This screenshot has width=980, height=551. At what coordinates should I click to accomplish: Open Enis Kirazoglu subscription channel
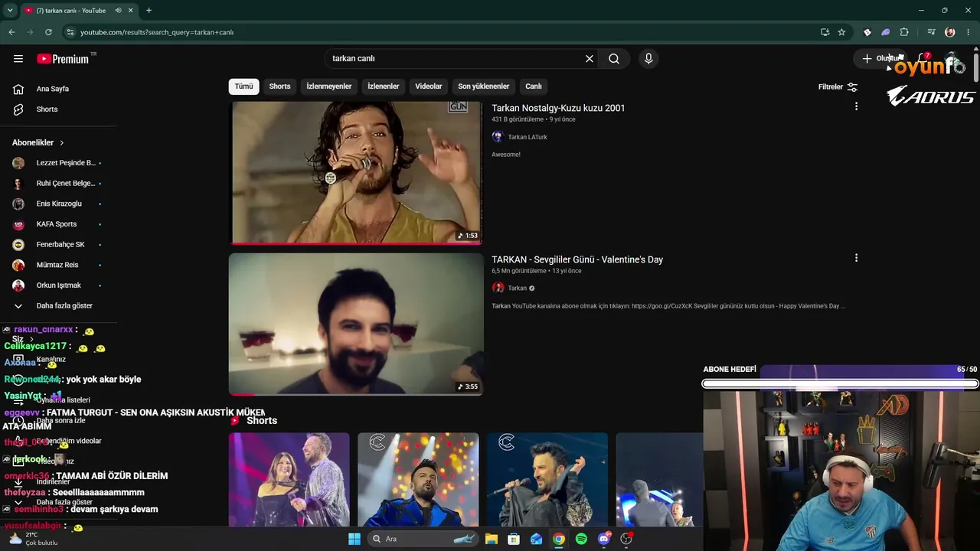pos(58,204)
